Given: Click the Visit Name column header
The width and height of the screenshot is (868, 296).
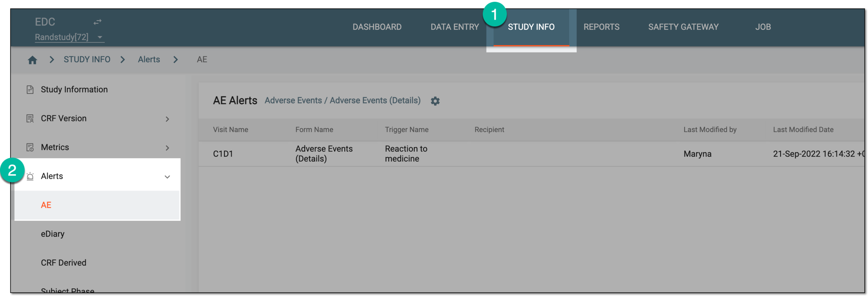Looking at the screenshot, I should pos(231,130).
